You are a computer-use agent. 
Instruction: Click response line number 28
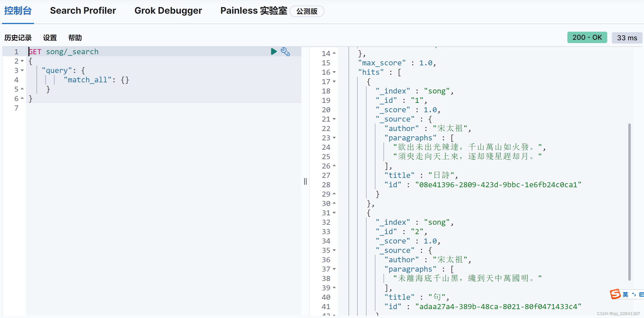pos(326,185)
